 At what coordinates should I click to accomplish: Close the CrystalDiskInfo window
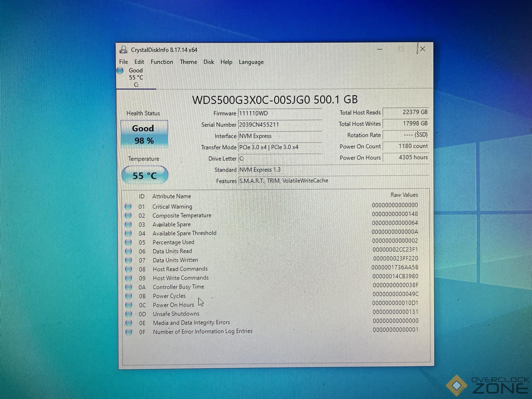click(x=423, y=49)
